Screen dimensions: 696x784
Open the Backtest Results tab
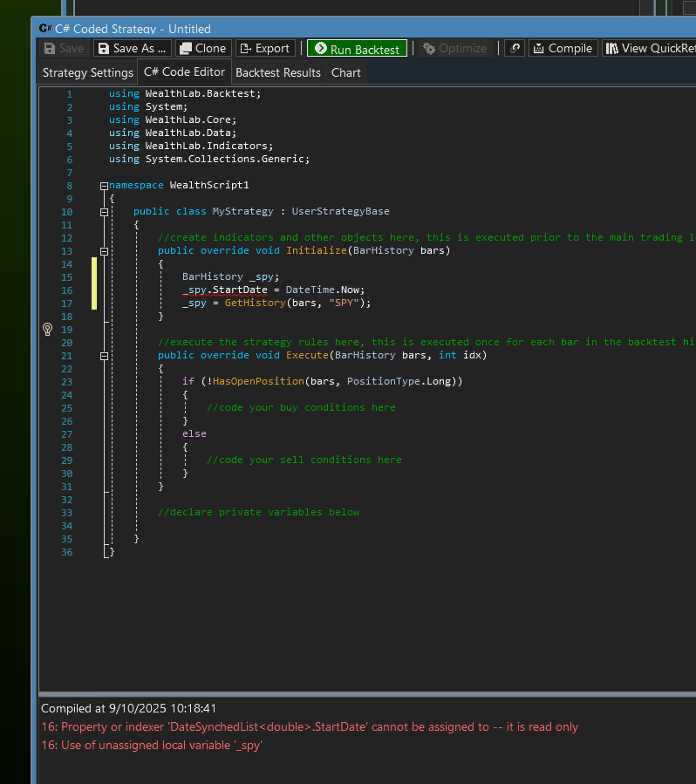click(278, 72)
